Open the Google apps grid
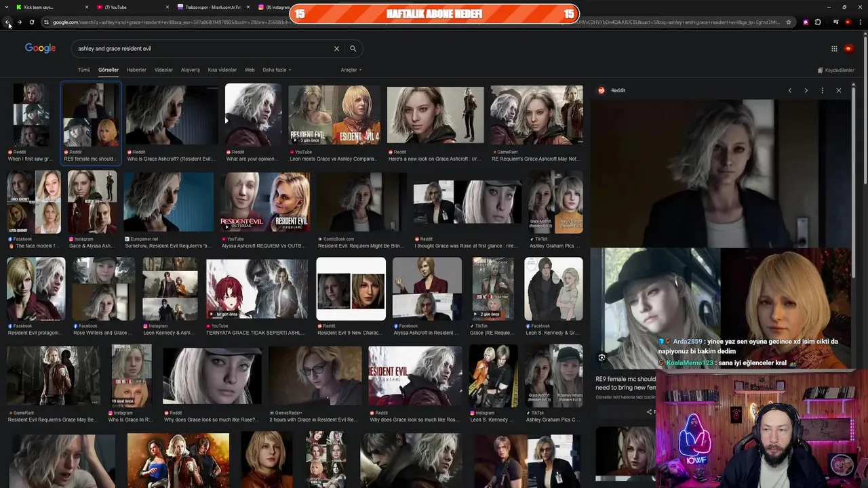Screen dimensions: 868x488 834,49
